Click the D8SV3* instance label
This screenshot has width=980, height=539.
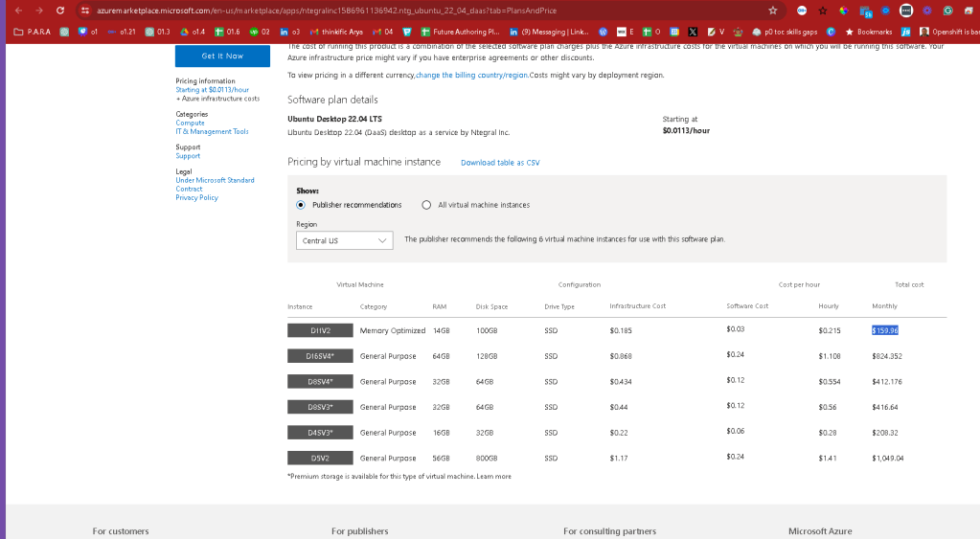pos(320,407)
